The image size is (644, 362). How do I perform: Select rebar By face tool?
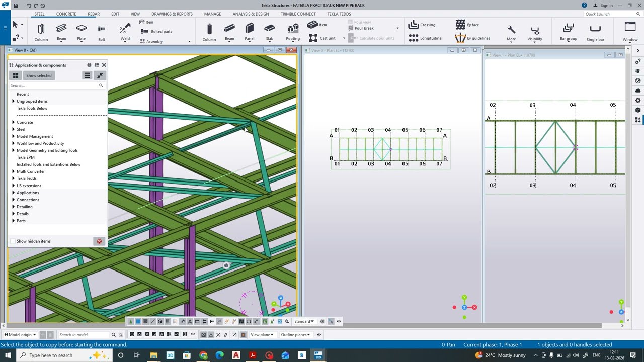pos(467,25)
